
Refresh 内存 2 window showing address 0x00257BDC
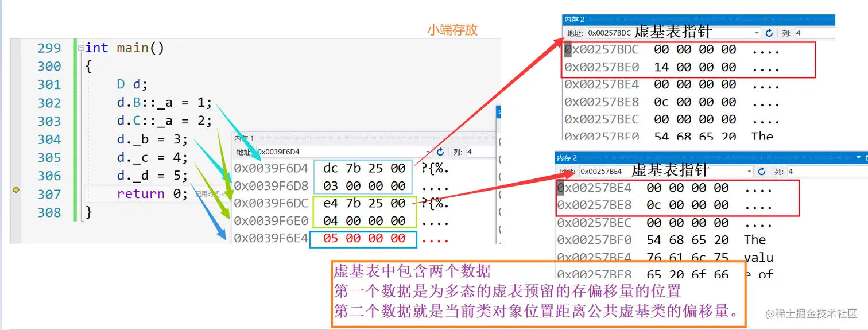pos(769,33)
